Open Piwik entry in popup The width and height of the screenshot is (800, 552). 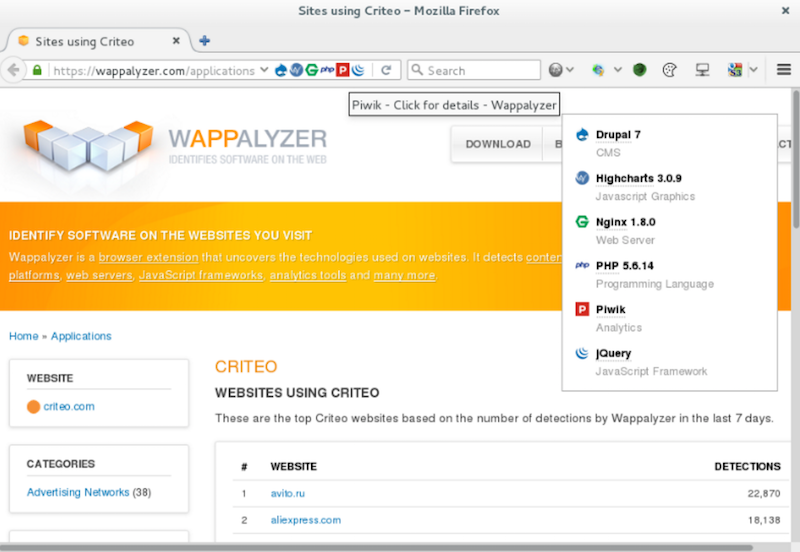[610, 310]
